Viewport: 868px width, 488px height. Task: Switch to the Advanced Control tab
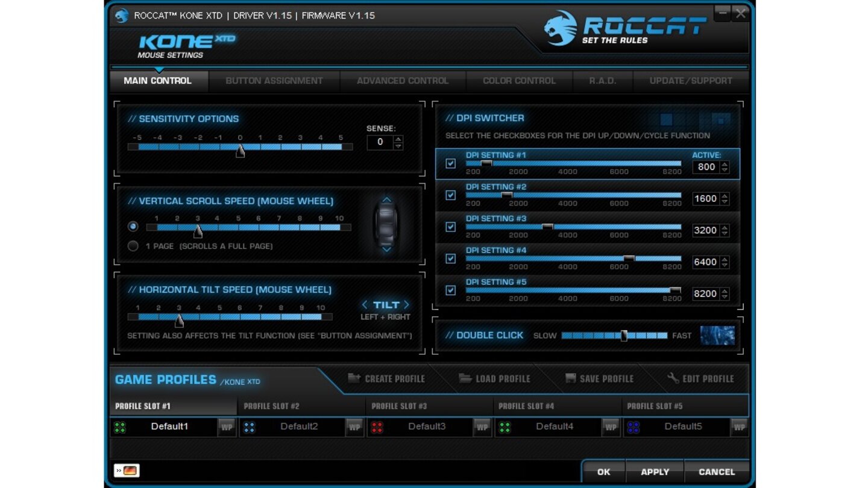click(x=403, y=81)
